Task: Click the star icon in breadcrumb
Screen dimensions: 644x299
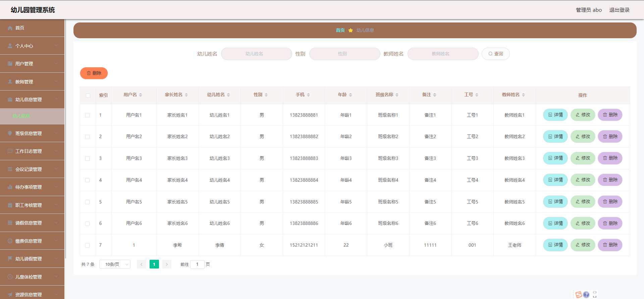Action: tap(351, 30)
